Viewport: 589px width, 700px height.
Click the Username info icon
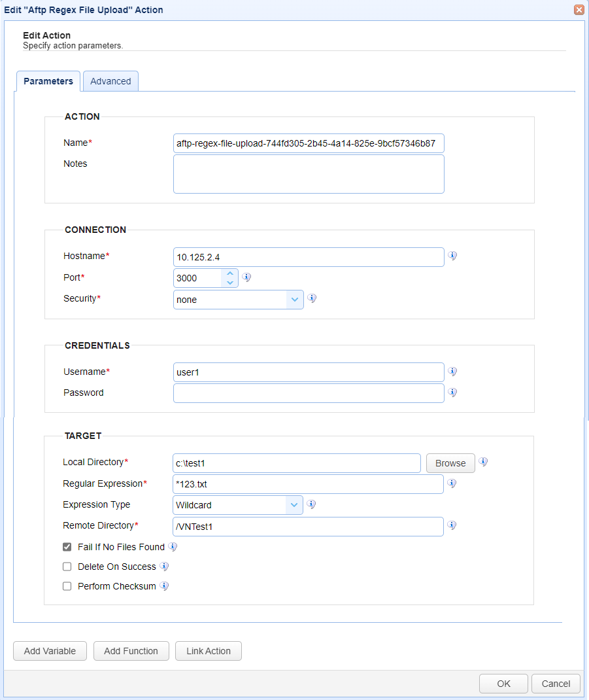point(452,371)
